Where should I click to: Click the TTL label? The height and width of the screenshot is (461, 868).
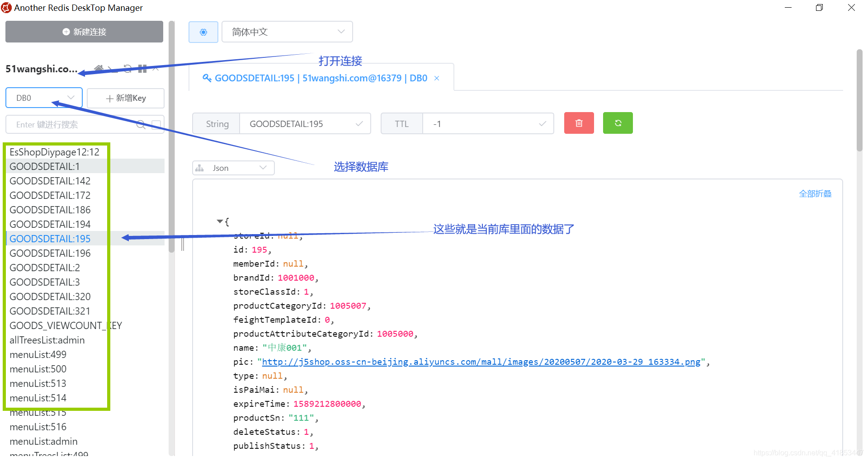click(x=401, y=124)
